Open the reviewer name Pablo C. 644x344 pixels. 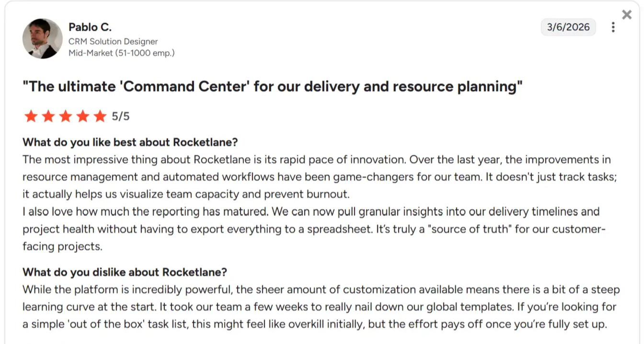(x=90, y=27)
